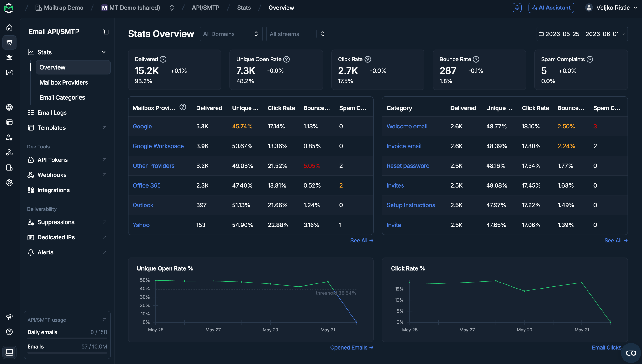642x364 pixels.
Task: Open the All Domains dropdown
Action: (x=231, y=34)
